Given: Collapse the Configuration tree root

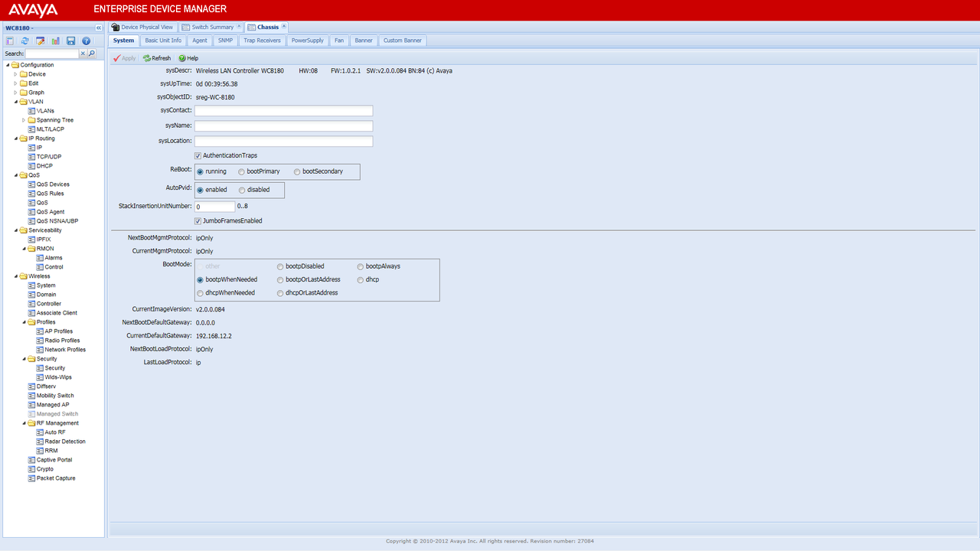Looking at the screenshot, I should (x=7, y=65).
